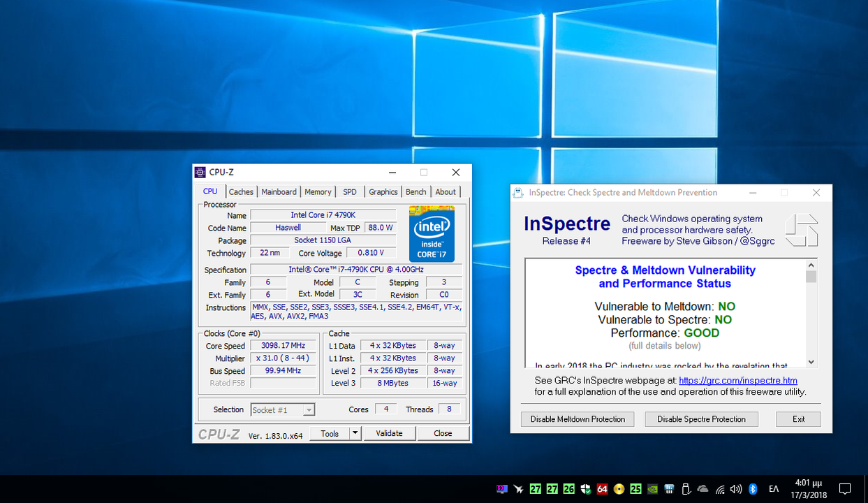This screenshot has height=503, width=868.
Task: Click the Intel Core i7 logo
Action: (432, 233)
